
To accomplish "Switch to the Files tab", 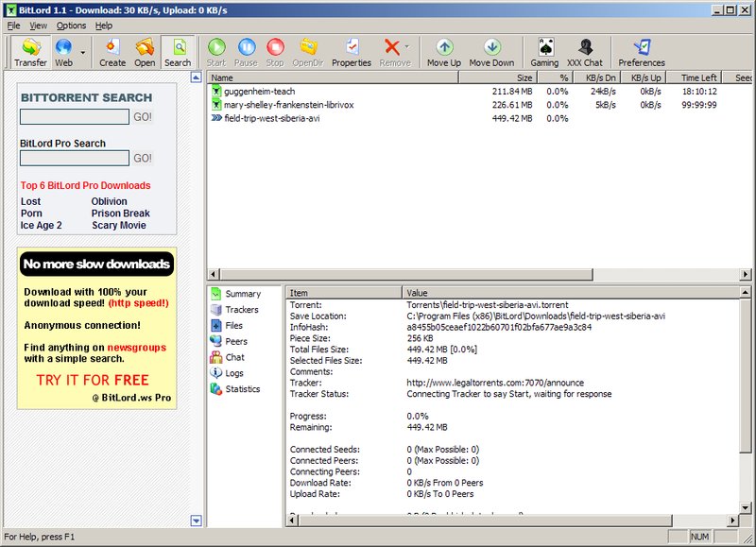I will point(227,325).
